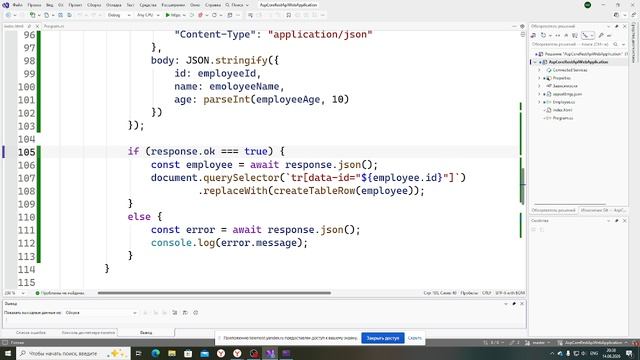Click the wrench Properties icon in Solution Explorer
Image resolution: width=640 pixels, height=360 pixels.
pyautogui.click(x=601, y=36)
